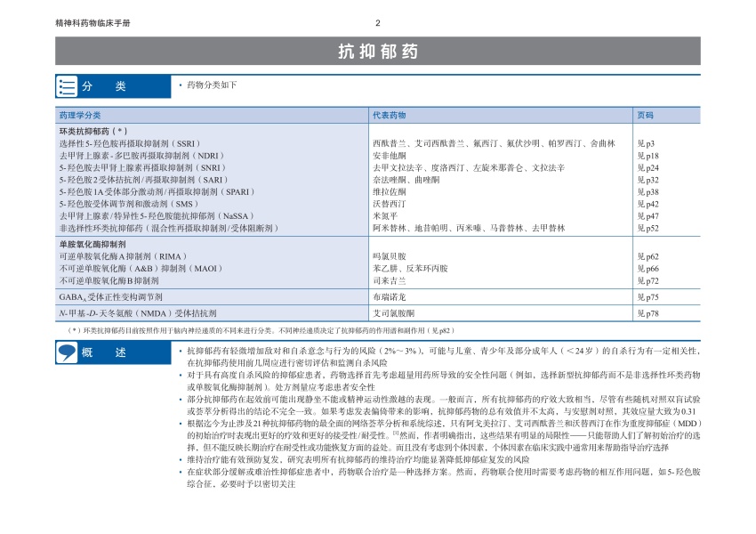Click the drug name 维拉佐酮
The height and width of the screenshot is (534, 756).
click(389, 191)
